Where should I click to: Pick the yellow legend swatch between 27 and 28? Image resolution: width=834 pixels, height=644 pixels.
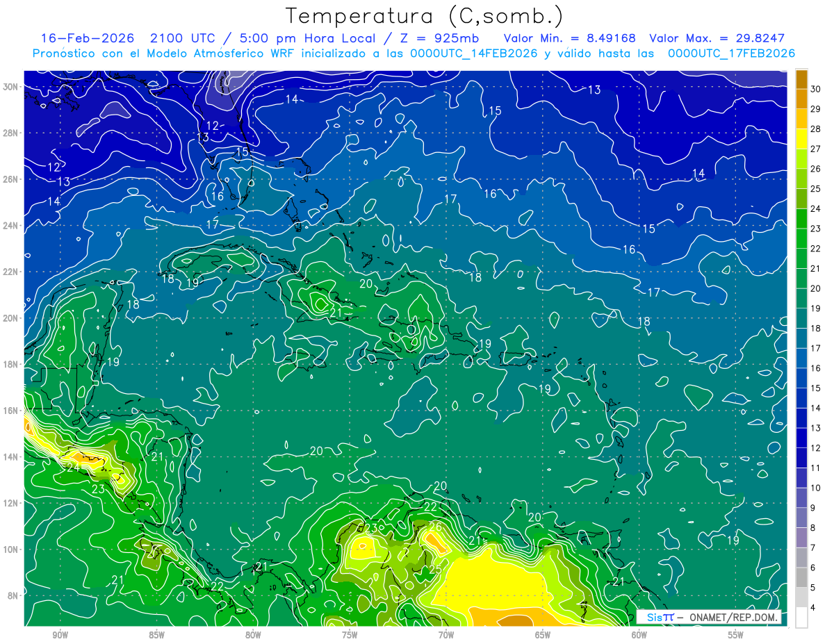click(801, 138)
